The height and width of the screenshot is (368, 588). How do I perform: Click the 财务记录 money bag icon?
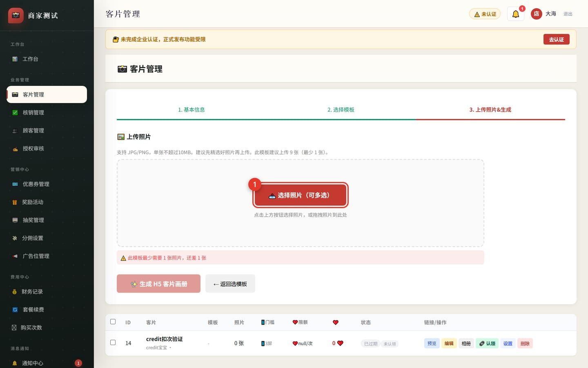[x=15, y=292]
